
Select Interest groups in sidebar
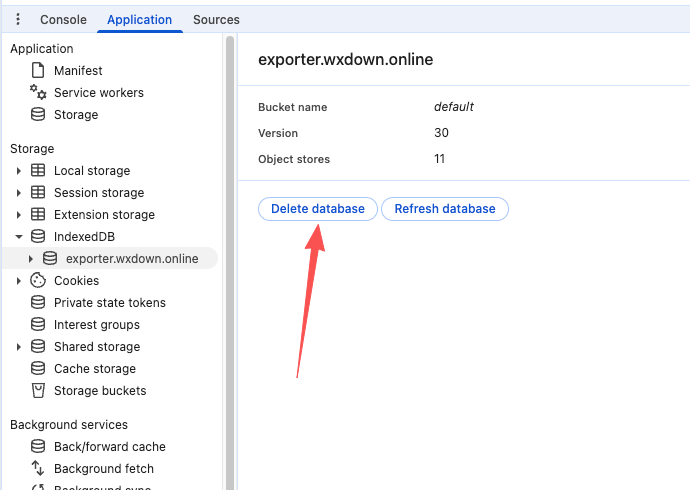(97, 325)
